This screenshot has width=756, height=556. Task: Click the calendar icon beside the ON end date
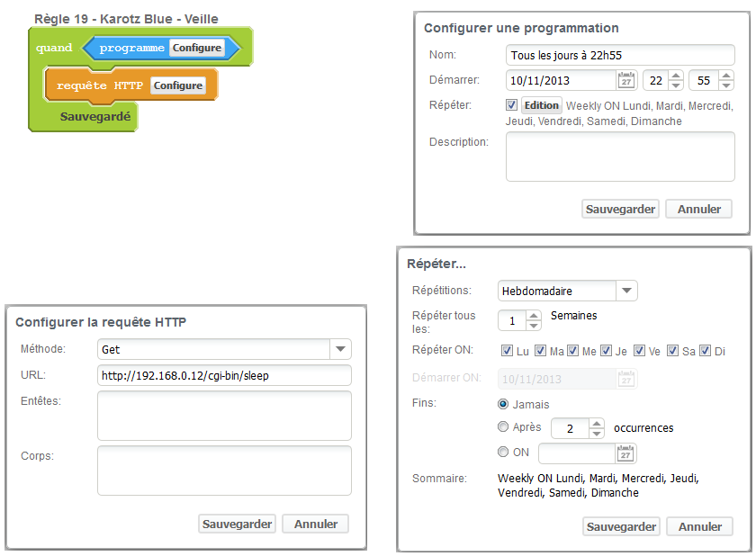(x=626, y=453)
